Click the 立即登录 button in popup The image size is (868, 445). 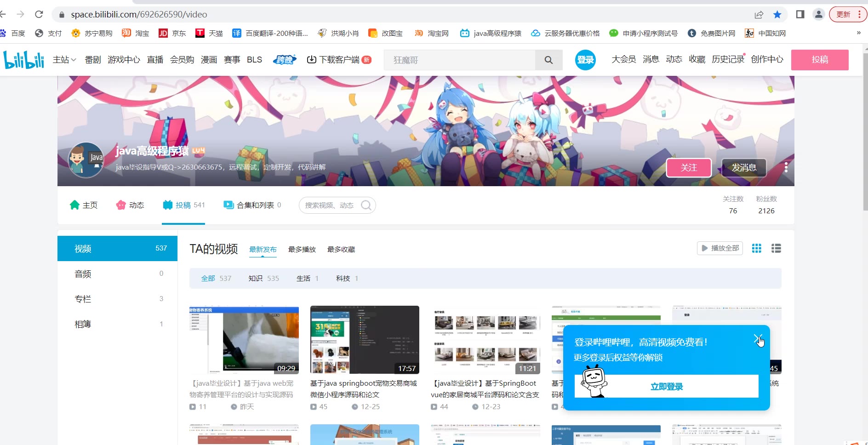tap(667, 387)
